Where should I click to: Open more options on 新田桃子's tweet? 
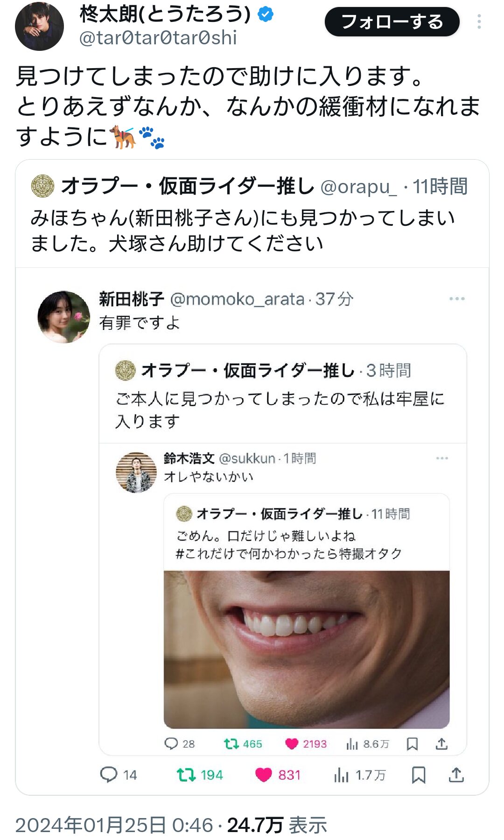tap(456, 299)
